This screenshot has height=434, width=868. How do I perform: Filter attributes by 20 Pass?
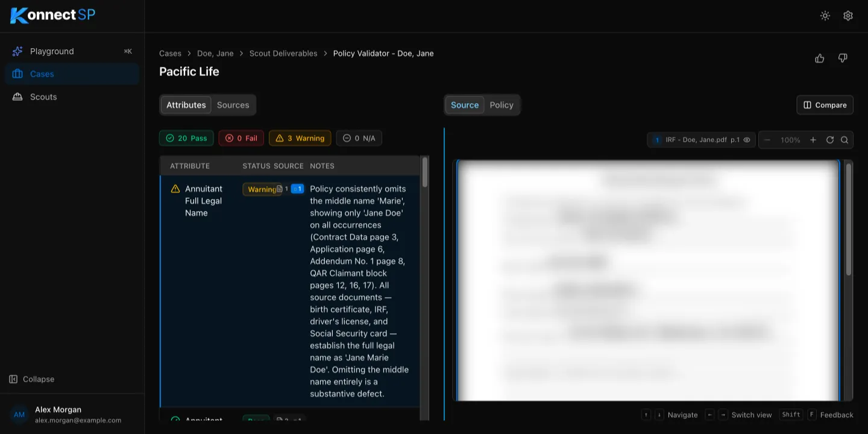point(186,138)
